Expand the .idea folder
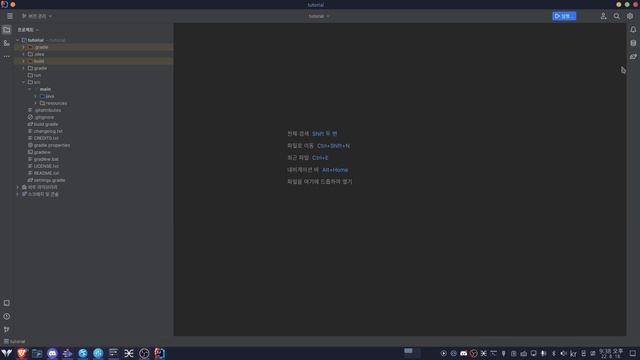This screenshot has height=360, width=640. click(24, 54)
